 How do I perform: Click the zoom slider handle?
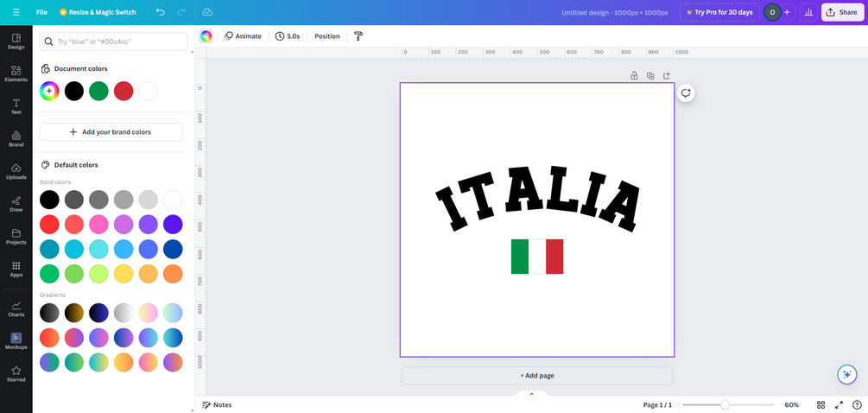(x=725, y=404)
